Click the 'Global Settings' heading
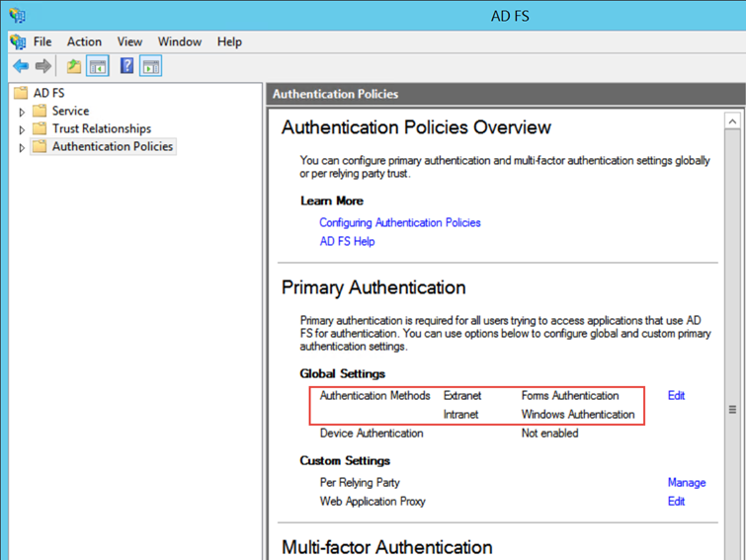Image resolution: width=746 pixels, height=560 pixels. click(343, 373)
